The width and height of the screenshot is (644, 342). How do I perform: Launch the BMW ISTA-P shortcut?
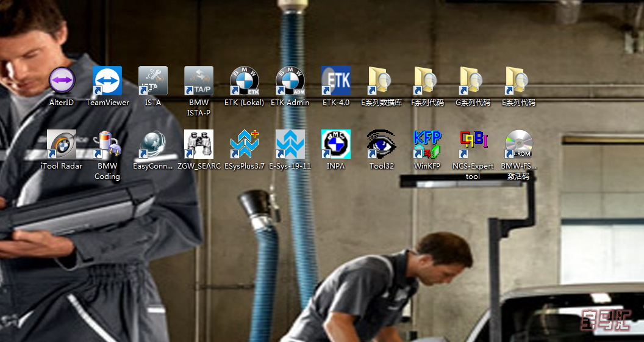[199, 81]
